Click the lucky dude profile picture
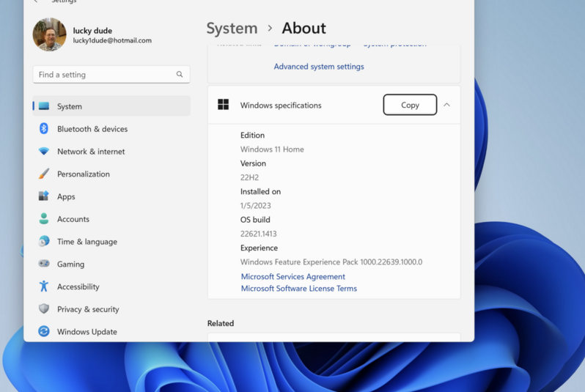 (49, 34)
